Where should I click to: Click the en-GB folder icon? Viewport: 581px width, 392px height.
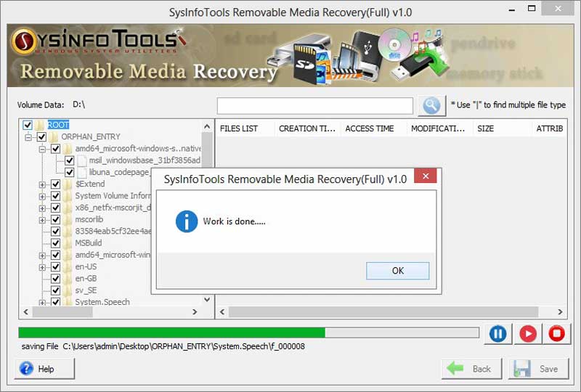point(68,279)
